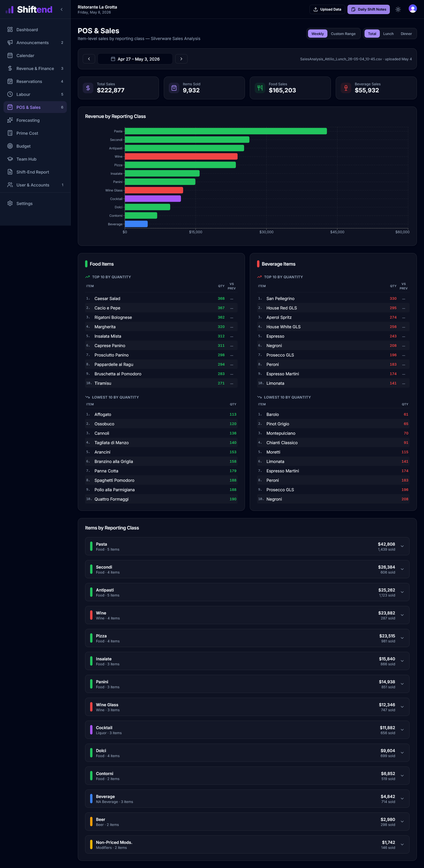Expand the Non-Priced Mods. class
Screen dimensions: 424x868
[247, 844]
